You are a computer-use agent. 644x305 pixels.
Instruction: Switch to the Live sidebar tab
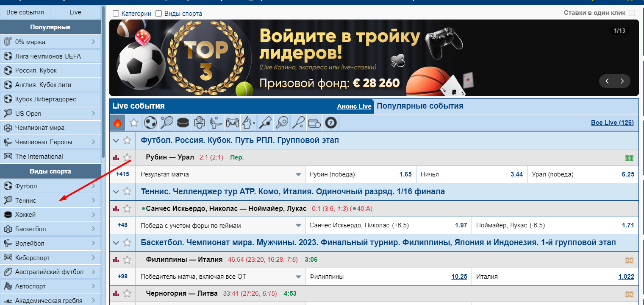click(75, 12)
